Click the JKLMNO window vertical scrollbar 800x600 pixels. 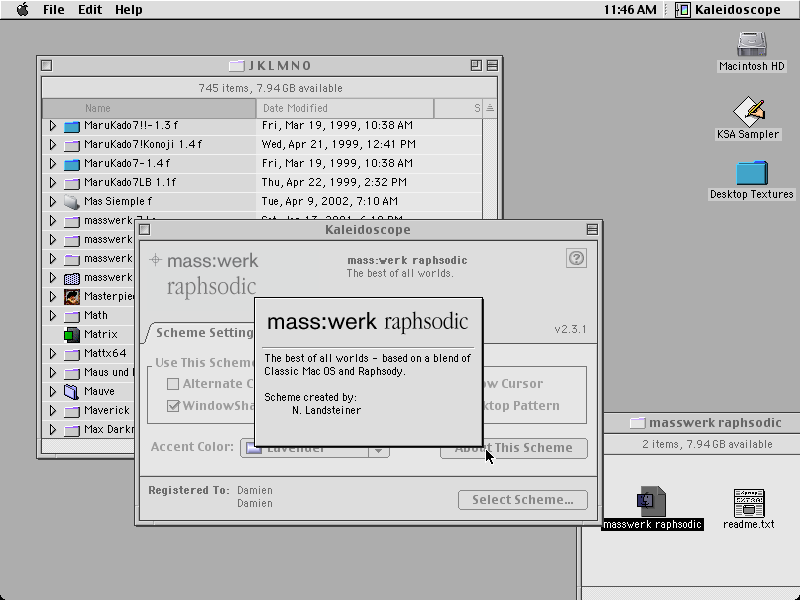(490, 169)
